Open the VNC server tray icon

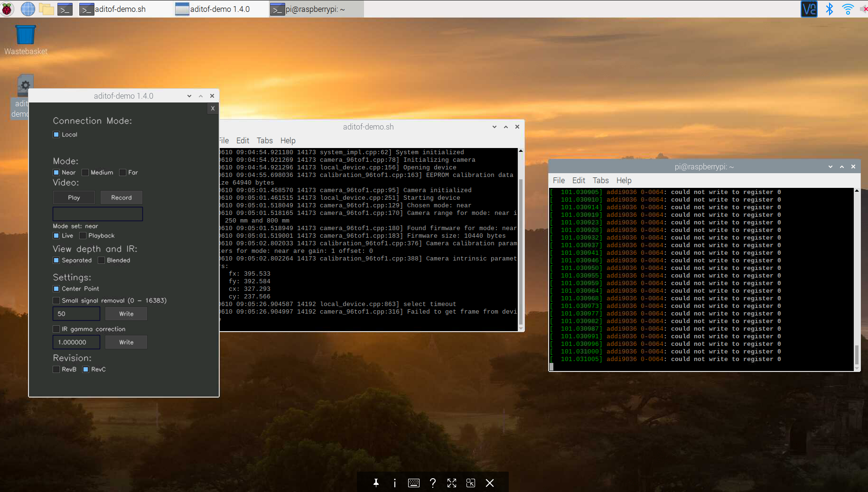point(809,9)
